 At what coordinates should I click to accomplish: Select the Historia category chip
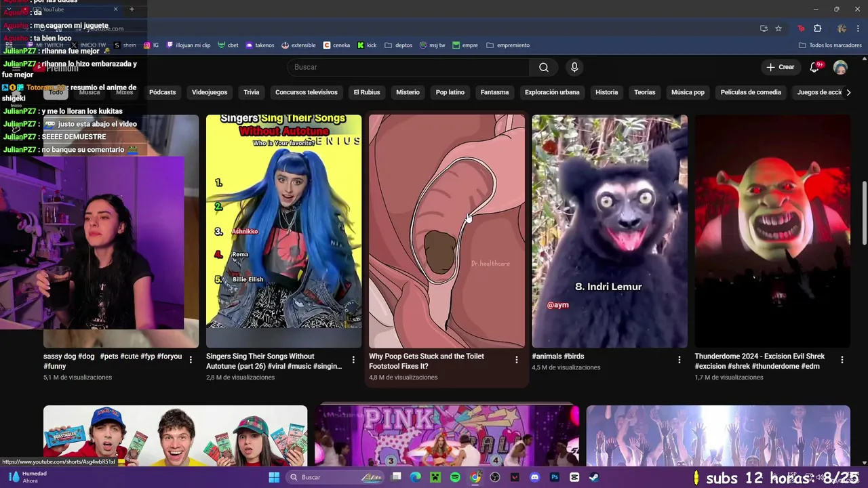[607, 92]
